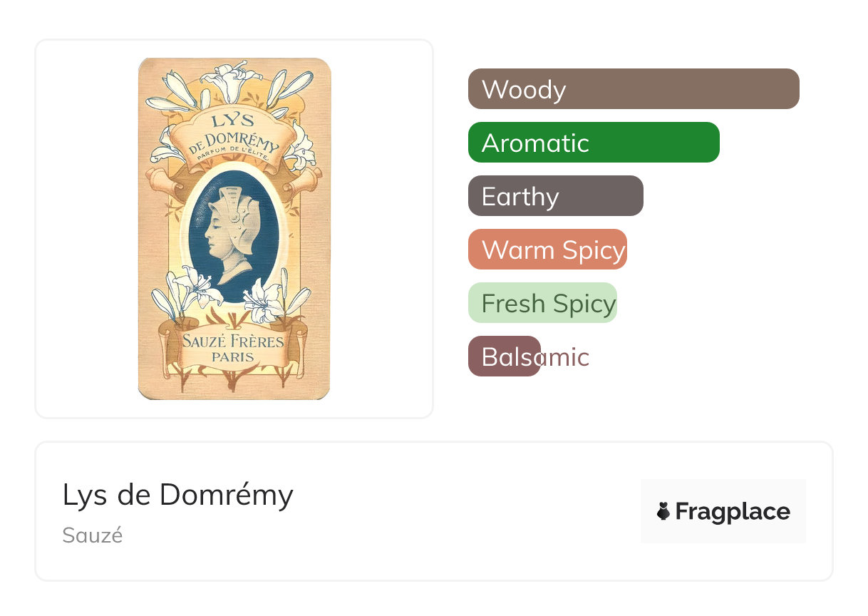This screenshot has width=868, height=616.
Task: Click the word LYS on the vintage label
Action: click(233, 121)
